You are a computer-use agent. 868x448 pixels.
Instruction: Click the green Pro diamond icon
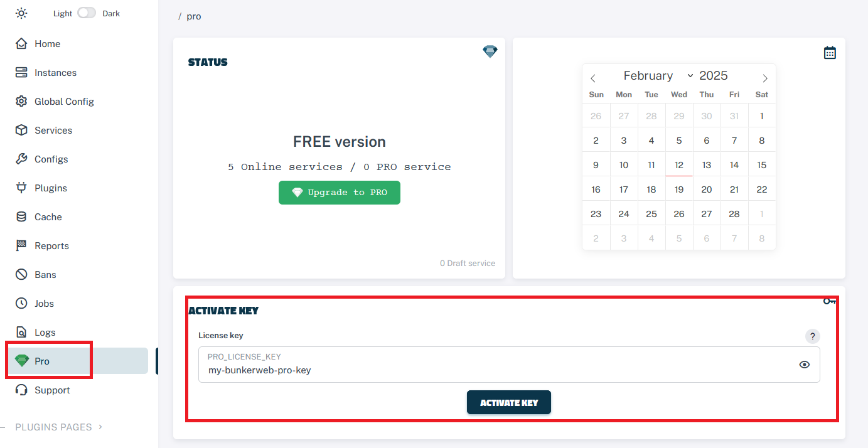[22, 361]
